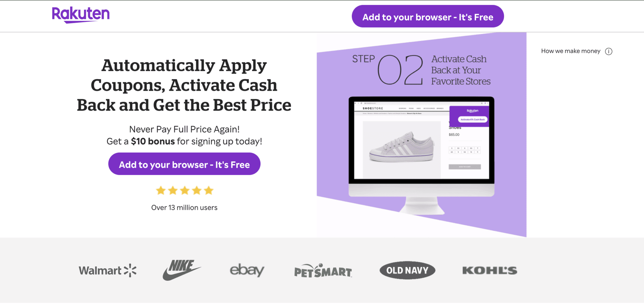Click the Walmart logo
Viewport: 644px width, 304px height.
point(108,270)
